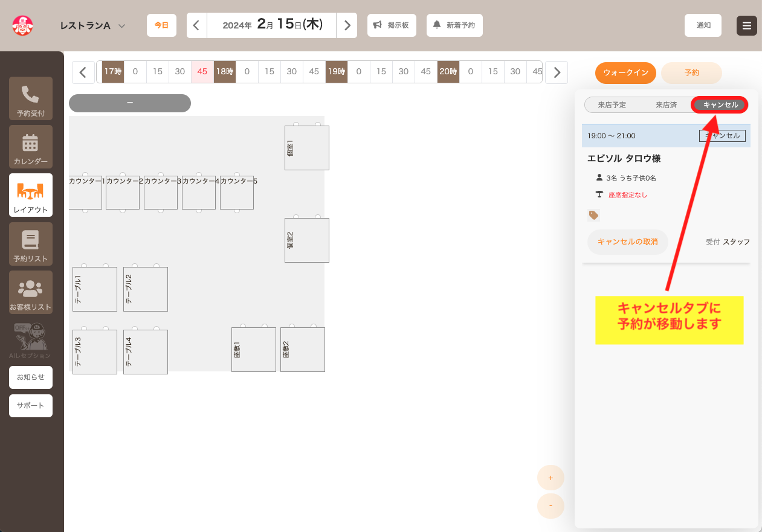The width and height of the screenshot is (762, 532).
Task: Select the レイアウト table layout icon
Action: 30,195
